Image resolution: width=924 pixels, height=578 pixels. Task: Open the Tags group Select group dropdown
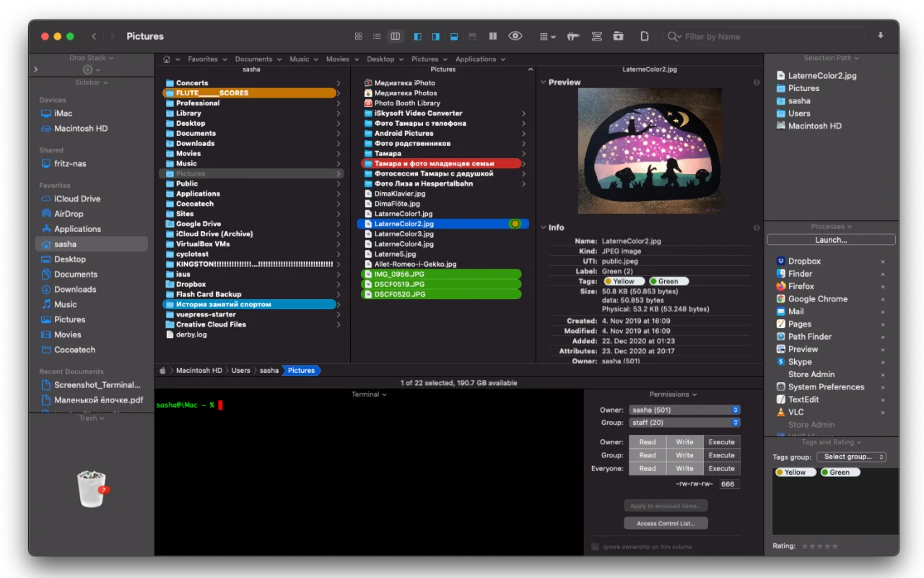point(851,457)
